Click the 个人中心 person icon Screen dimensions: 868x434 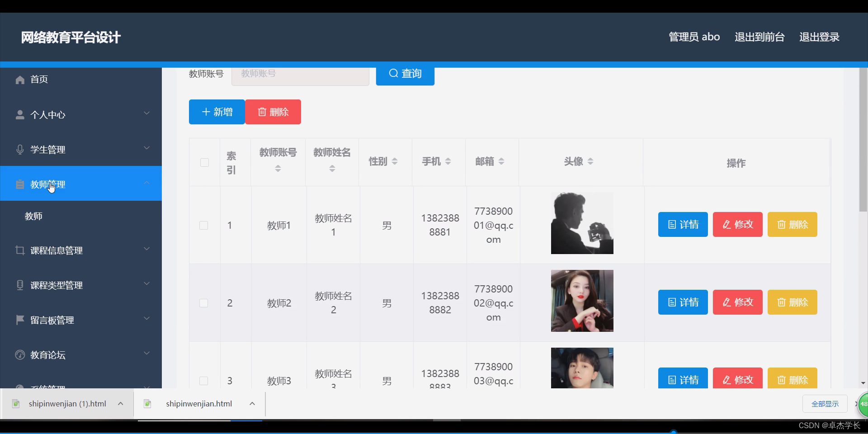(20, 114)
